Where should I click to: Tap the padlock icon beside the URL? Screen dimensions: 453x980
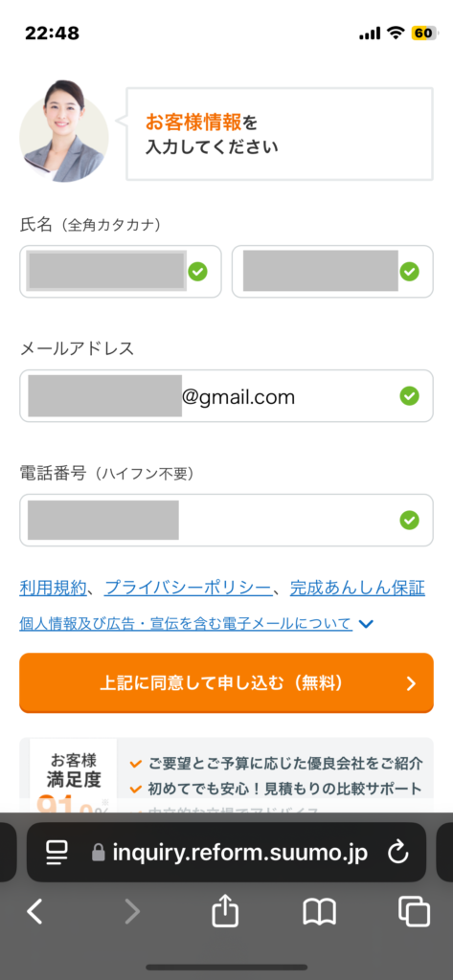99,852
